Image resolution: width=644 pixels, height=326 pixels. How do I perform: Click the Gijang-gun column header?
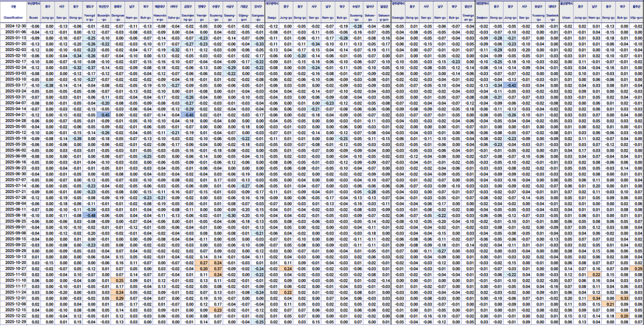coord(244,18)
